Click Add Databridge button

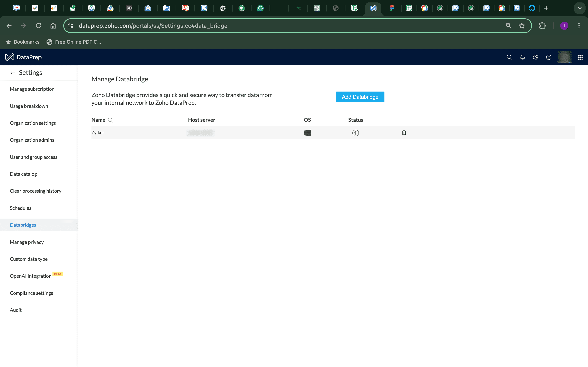[360, 97]
